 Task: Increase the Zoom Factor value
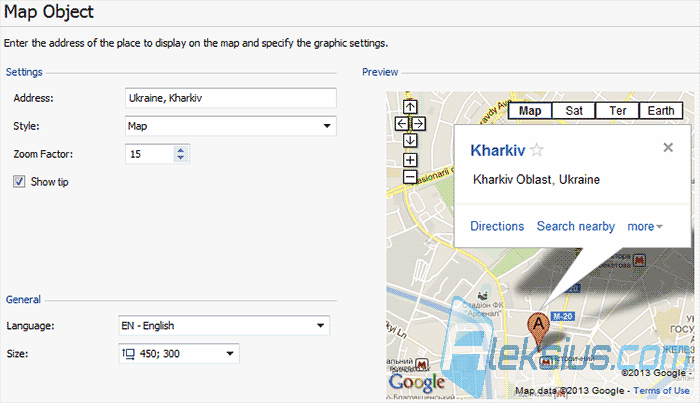pos(180,150)
